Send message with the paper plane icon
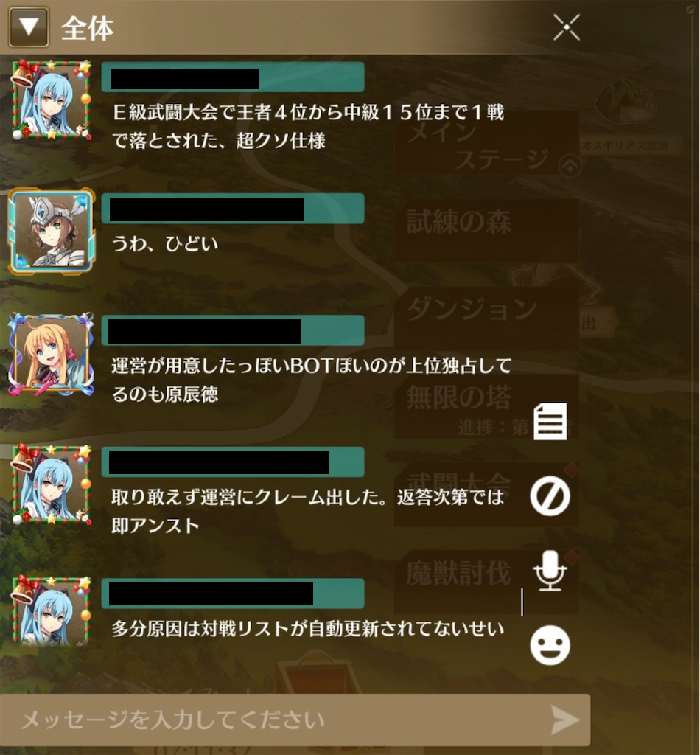 565,720
